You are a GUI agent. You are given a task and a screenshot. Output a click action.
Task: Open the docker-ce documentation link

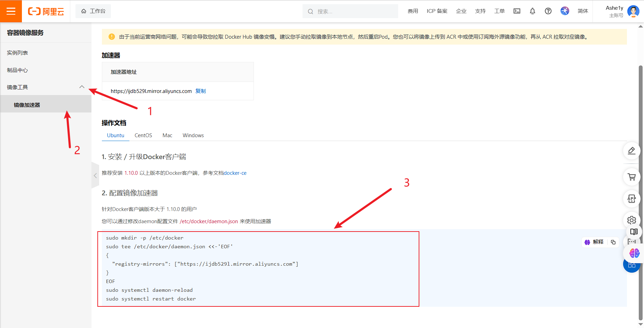pyautogui.click(x=235, y=173)
